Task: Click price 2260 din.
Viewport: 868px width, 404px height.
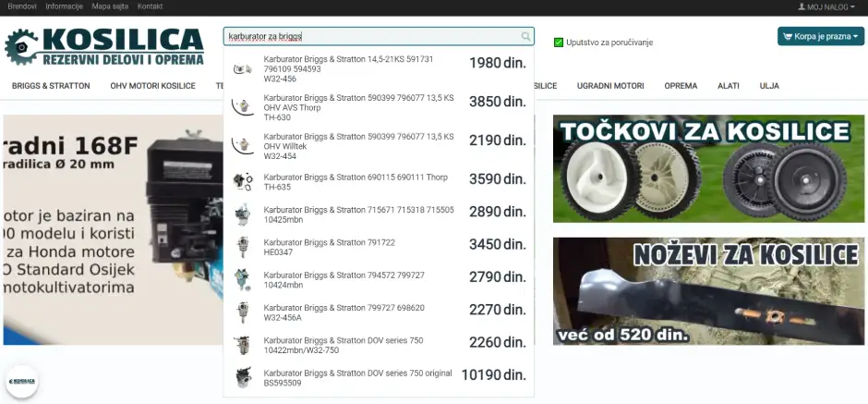Action: click(x=498, y=342)
